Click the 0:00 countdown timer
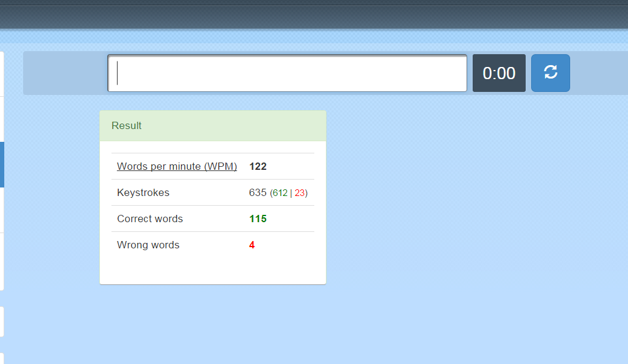This screenshot has width=628, height=364. (x=499, y=74)
